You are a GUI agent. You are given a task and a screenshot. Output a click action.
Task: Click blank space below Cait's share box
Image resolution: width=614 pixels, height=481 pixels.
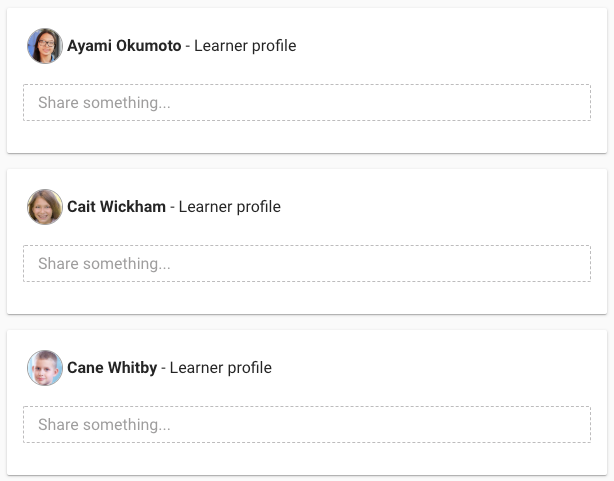(306, 298)
